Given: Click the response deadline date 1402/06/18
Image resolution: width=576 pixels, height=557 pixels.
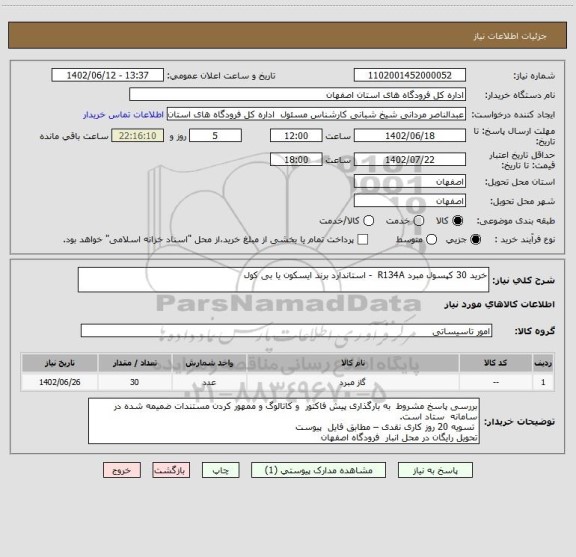Looking at the screenshot, I should click(410, 136).
